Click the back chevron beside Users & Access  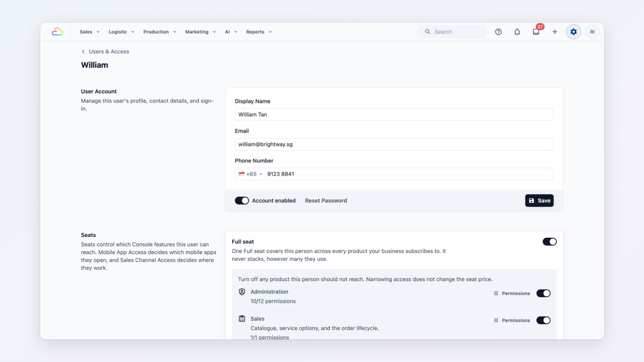pos(83,51)
